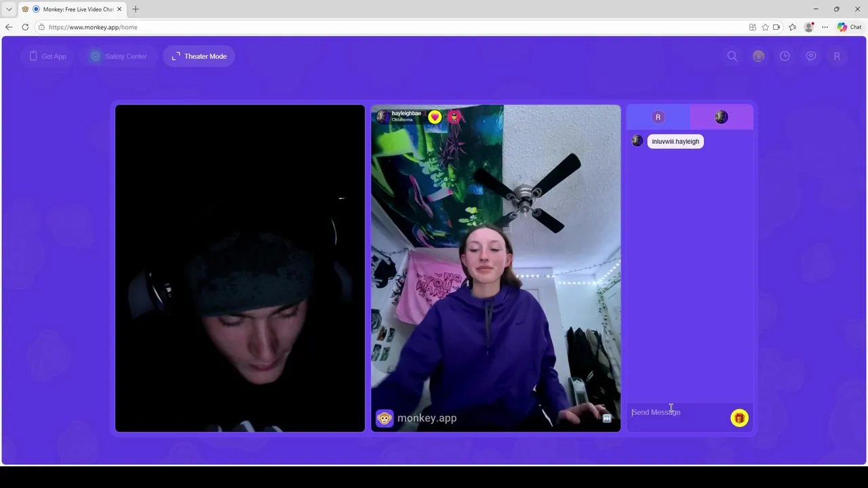Open the heart chat messages icon
The height and width of the screenshot is (488, 868).
[x=811, y=56]
